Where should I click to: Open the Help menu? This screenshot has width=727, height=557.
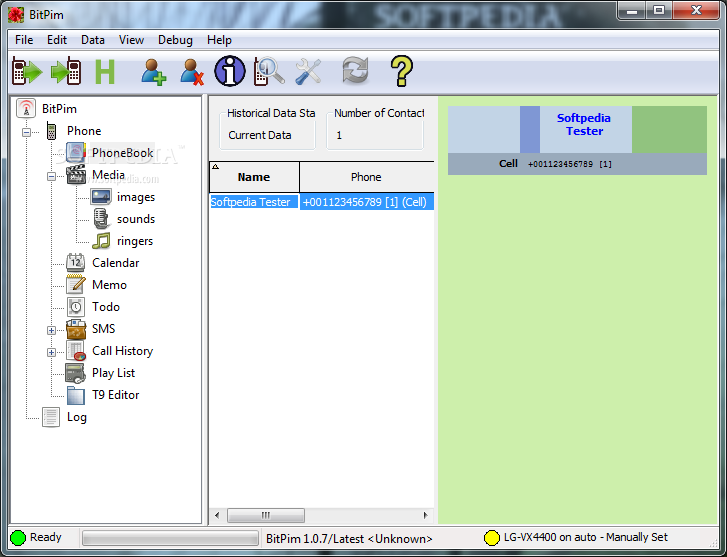coord(219,40)
